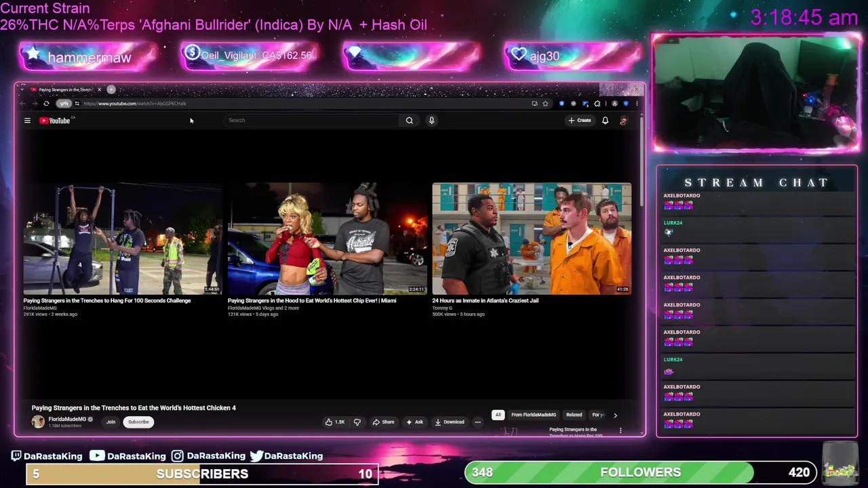This screenshot has width=868, height=488.
Task: Click the Oeil_Vigilant donation banner
Action: 250,56
